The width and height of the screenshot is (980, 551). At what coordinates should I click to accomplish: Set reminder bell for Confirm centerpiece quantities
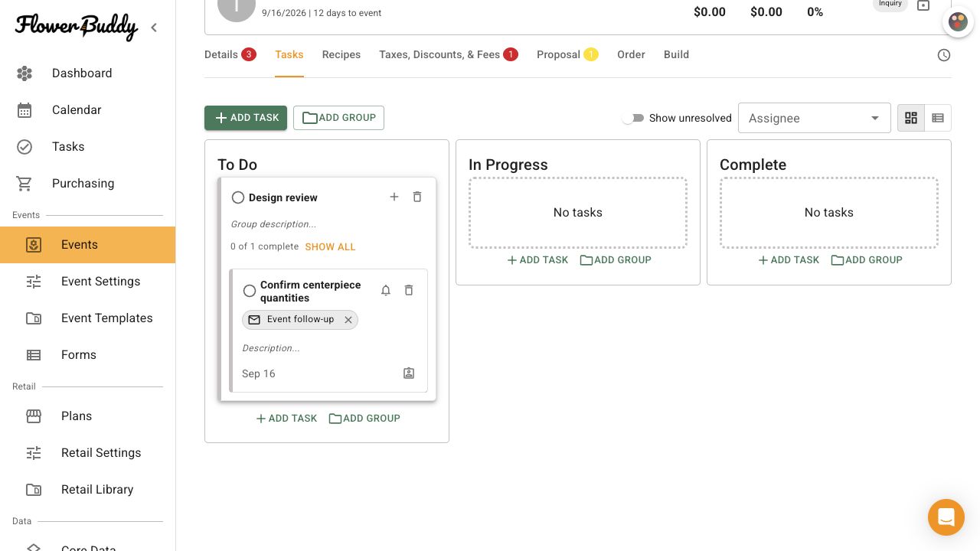pyautogui.click(x=386, y=290)
